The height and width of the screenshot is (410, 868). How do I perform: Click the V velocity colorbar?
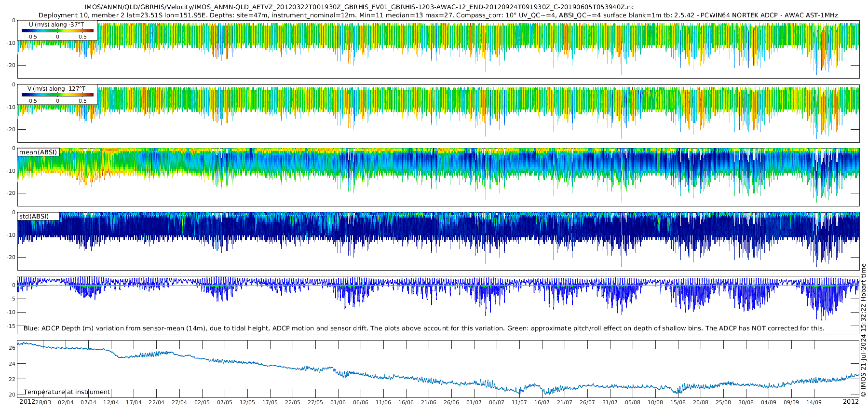pyautogui.click(x=57, y=95)
